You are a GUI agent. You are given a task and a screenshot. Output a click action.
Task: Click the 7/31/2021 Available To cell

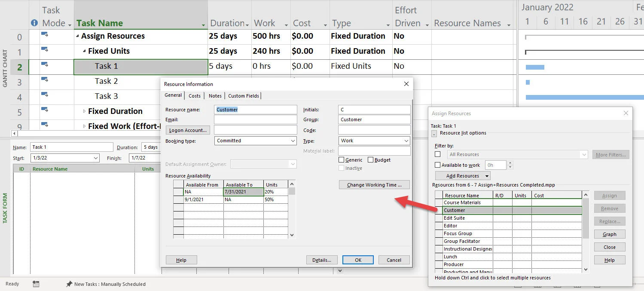(244, 192)
